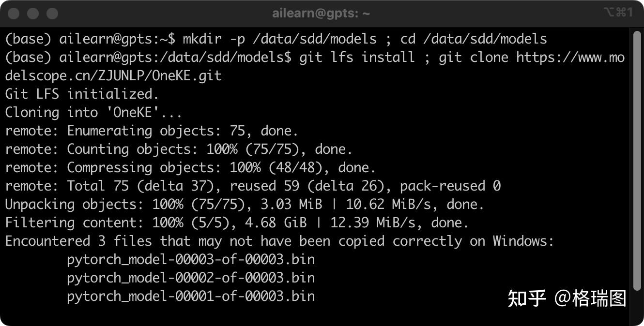This screenshot has width=644, height=326.
Task: Click pytorch_model-00001-of-00003.bin file name
Action: tap(191, 296)
